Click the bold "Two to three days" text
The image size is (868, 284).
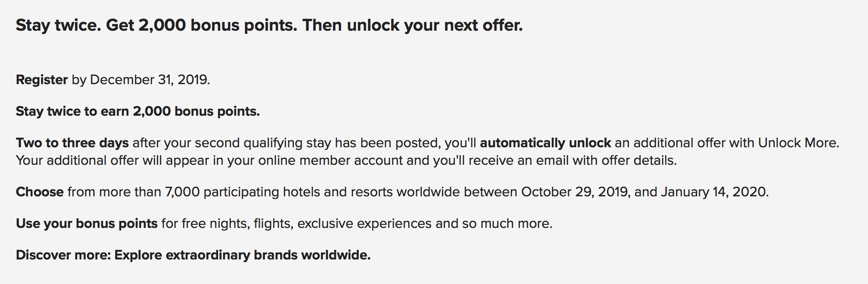tap(72, 143)
